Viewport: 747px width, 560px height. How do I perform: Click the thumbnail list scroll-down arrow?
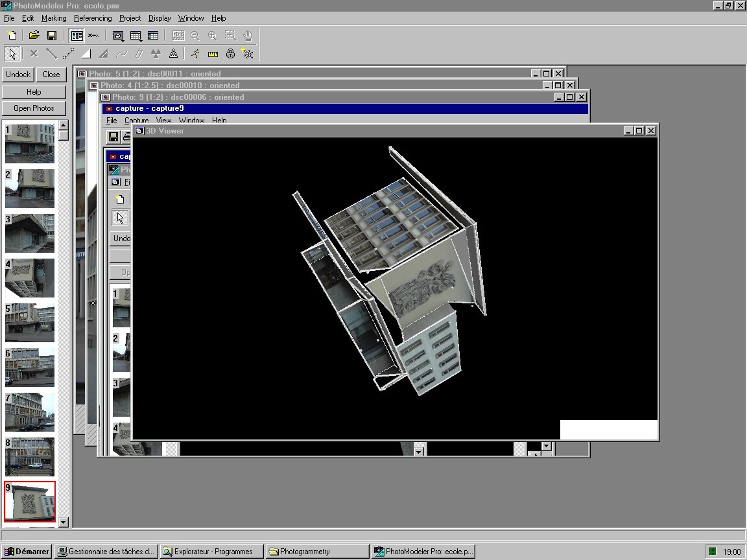[63, 522]
